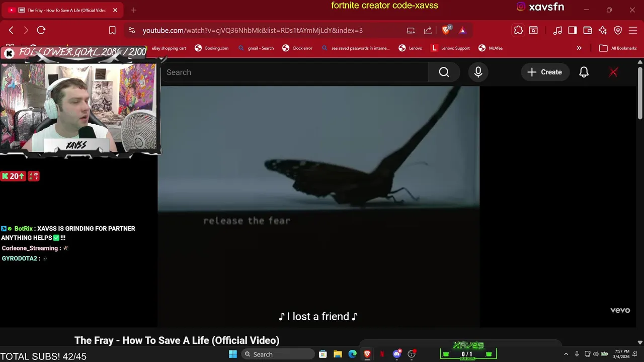Viewport: 644px width, 362px height.
Task: Open a new browser tab
Action: 134,10
